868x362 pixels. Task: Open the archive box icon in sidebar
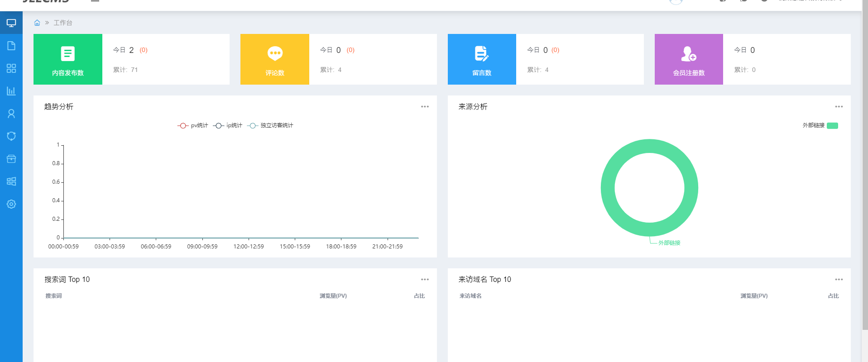pyautogui.click(x=11, y=159)
